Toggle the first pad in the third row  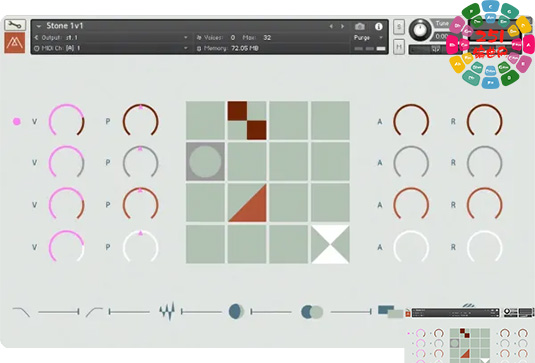pos(205,203)
